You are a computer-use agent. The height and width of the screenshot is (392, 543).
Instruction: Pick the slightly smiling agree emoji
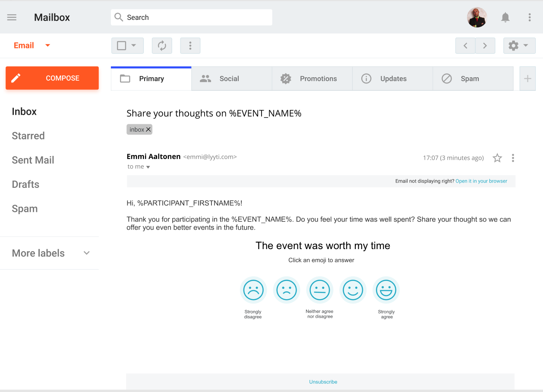point(353,290)
